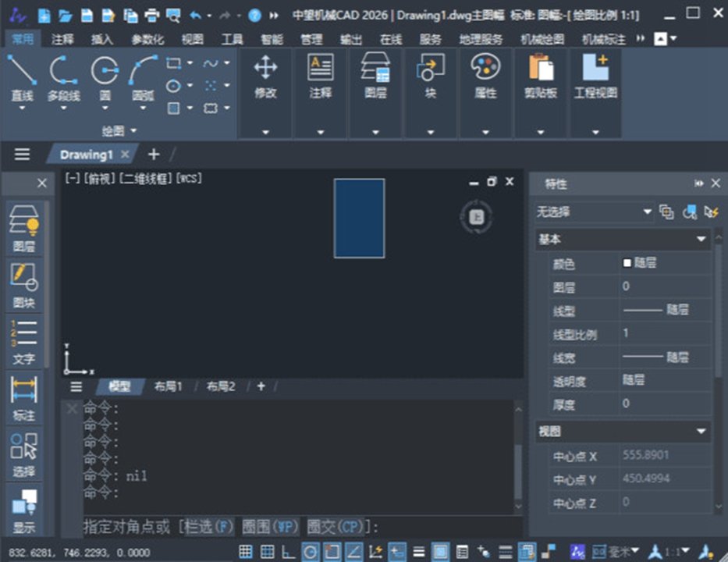Pick the ellipse draw tool
This screenshot has height=562, width=728.
pyautogui.click(x=174, y=86)
